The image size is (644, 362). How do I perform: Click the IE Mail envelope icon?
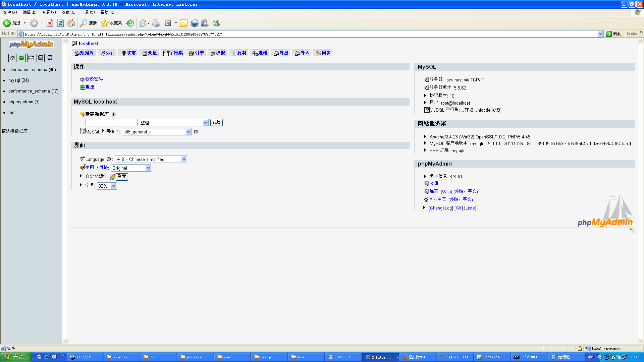143,23
